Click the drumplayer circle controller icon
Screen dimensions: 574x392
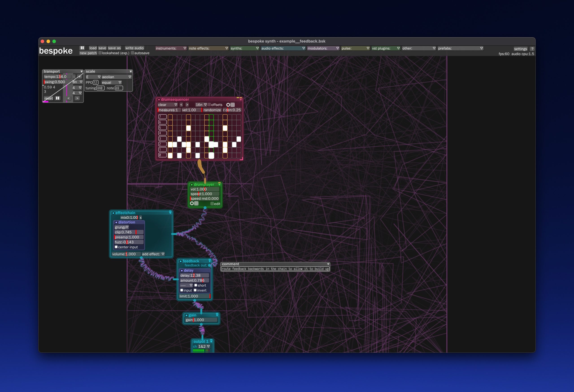coord(192,203)
